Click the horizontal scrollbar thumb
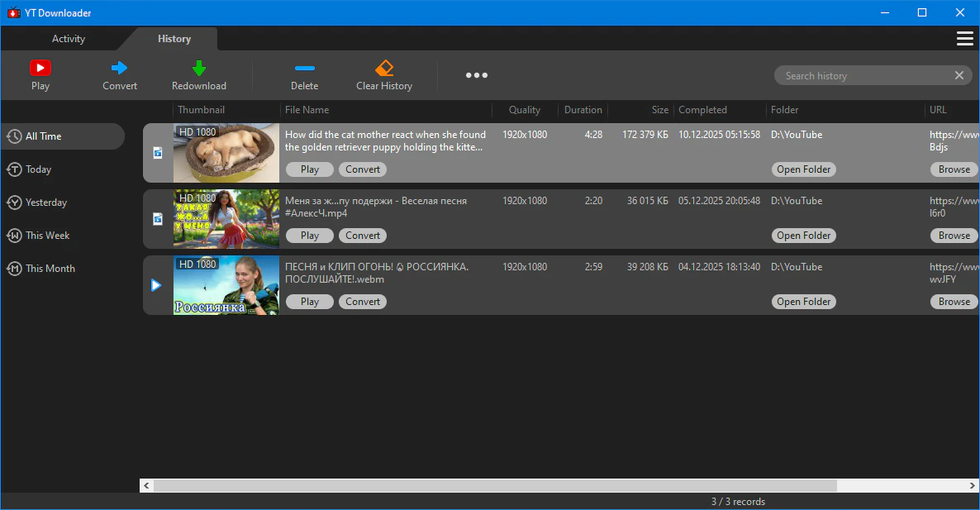The width and height of the screenshot is (980, 510). click(494, 485)
